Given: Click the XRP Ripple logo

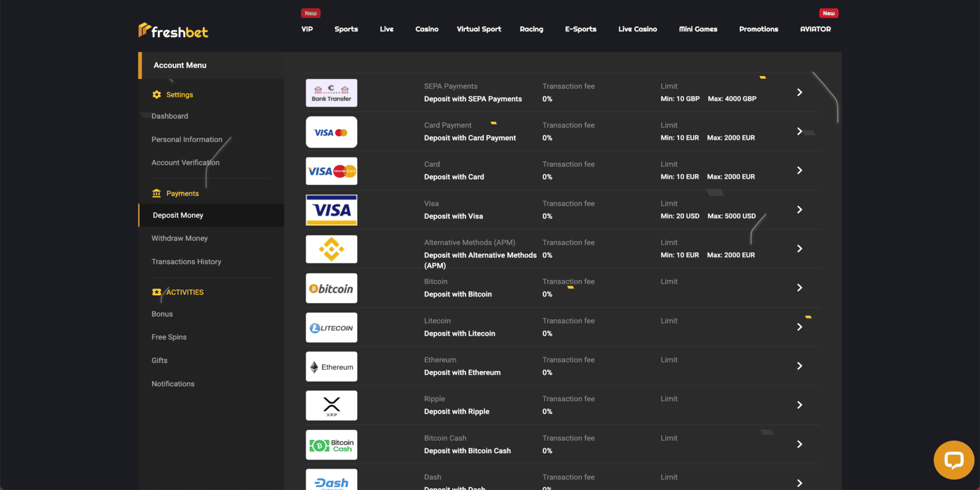Looking at the screenshot, I should point(331,405).
